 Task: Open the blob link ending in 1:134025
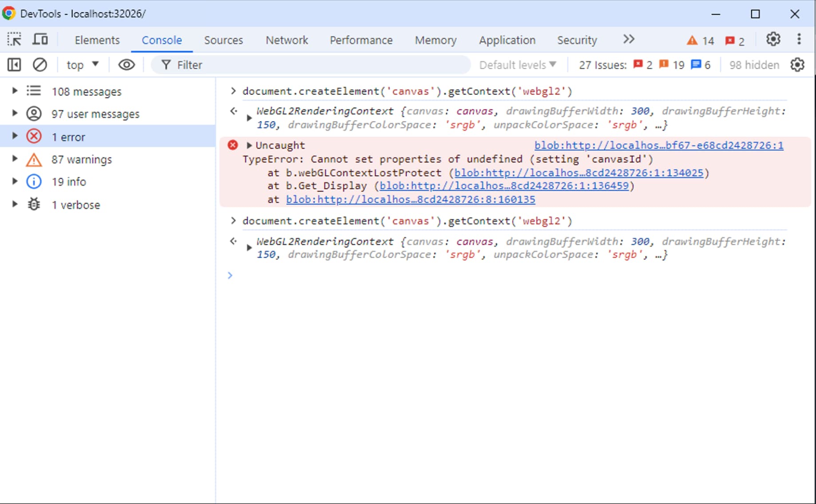[578, 173]
